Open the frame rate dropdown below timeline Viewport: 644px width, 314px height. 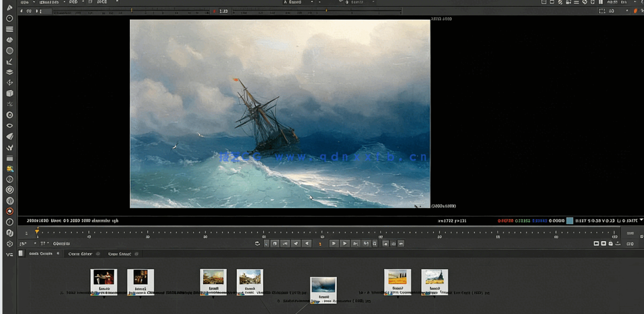click(x=24, y=244)
